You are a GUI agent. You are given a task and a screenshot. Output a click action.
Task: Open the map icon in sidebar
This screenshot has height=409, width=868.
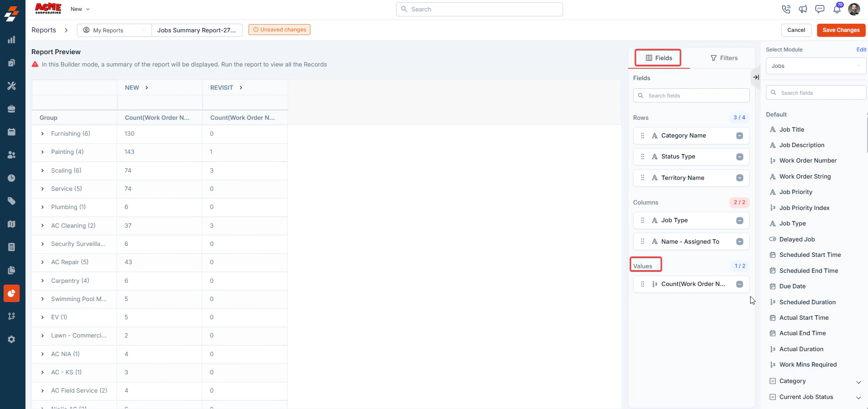12,224
